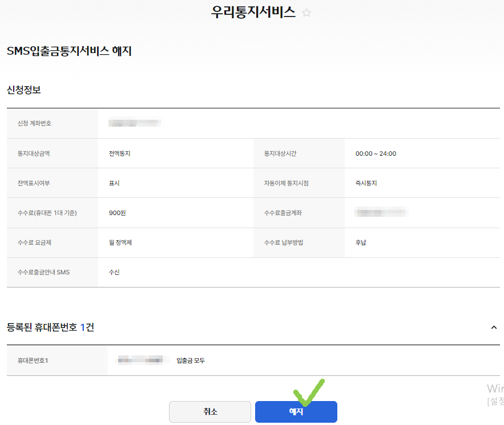The width and height of the screenshot is (504, 425).
Task: Click the 통지대상금액 label
Action: point(34,153)
